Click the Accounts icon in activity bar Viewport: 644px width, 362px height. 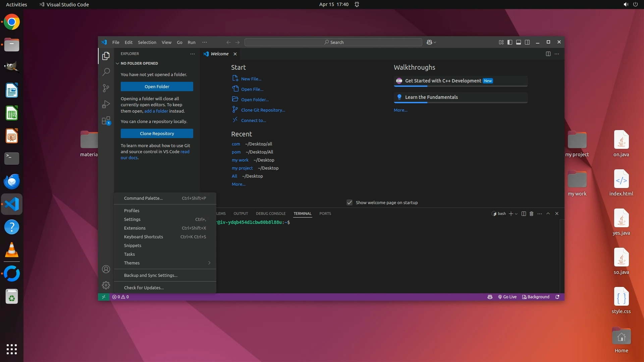coord(106,269)
